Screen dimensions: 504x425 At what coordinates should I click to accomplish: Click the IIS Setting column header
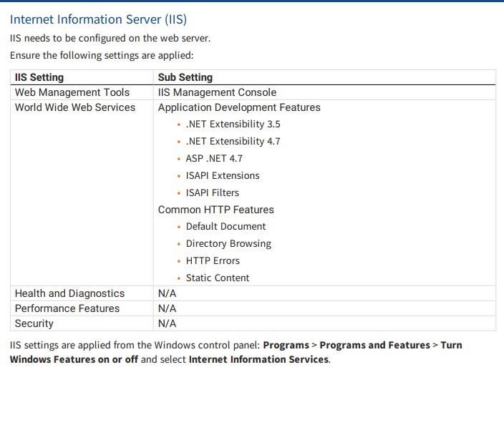[39, 77]
